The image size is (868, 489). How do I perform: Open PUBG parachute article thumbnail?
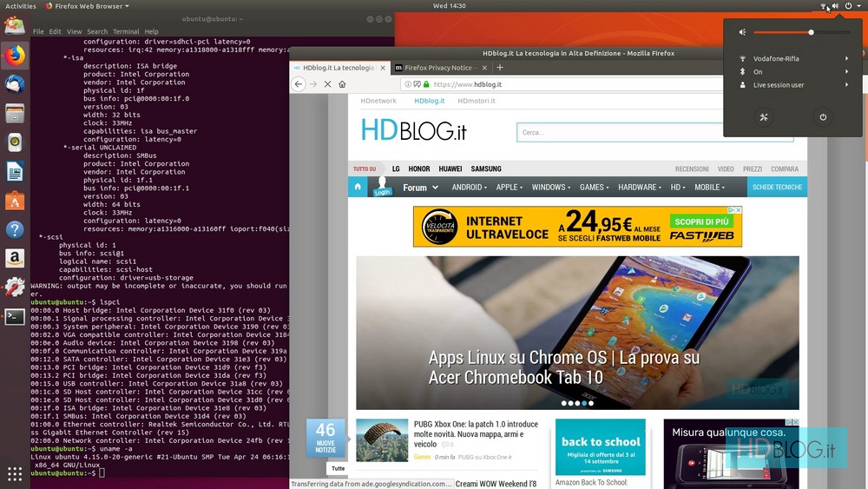[382, 440]
